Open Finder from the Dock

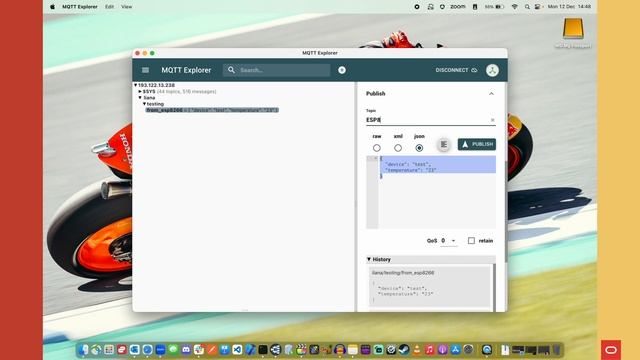(x=83, y=350)
